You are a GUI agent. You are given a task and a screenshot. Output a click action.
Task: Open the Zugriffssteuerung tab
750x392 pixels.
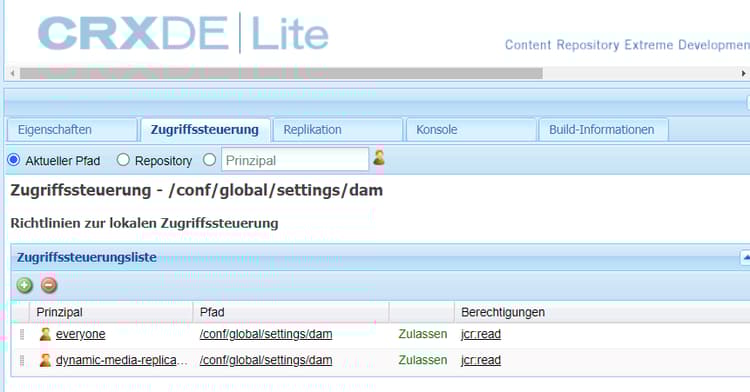coord(205,130)
